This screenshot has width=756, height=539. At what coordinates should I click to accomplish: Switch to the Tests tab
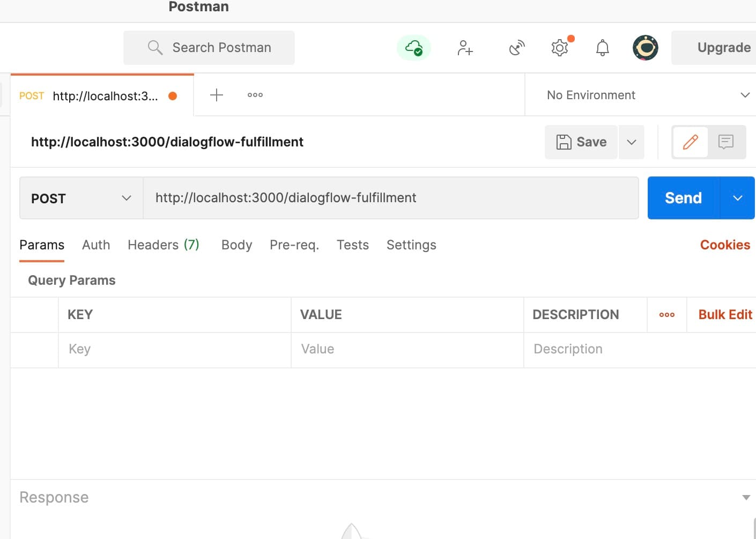tap(353, 245)
